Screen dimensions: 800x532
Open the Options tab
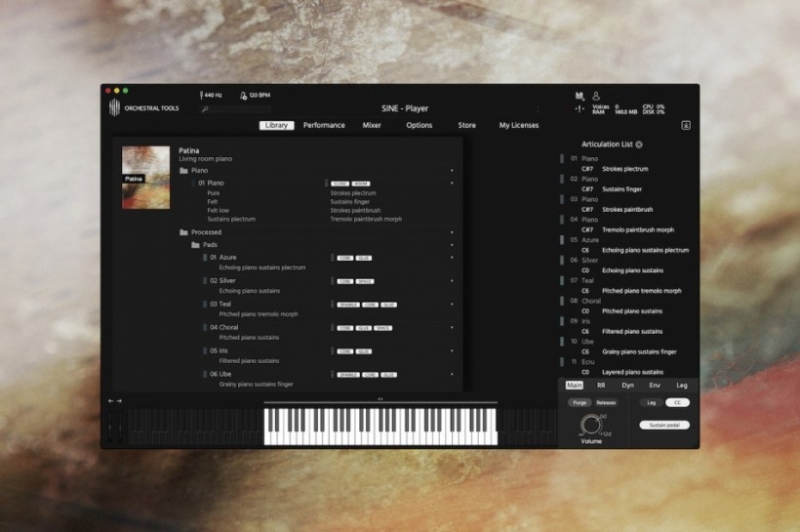click(419, 125)
